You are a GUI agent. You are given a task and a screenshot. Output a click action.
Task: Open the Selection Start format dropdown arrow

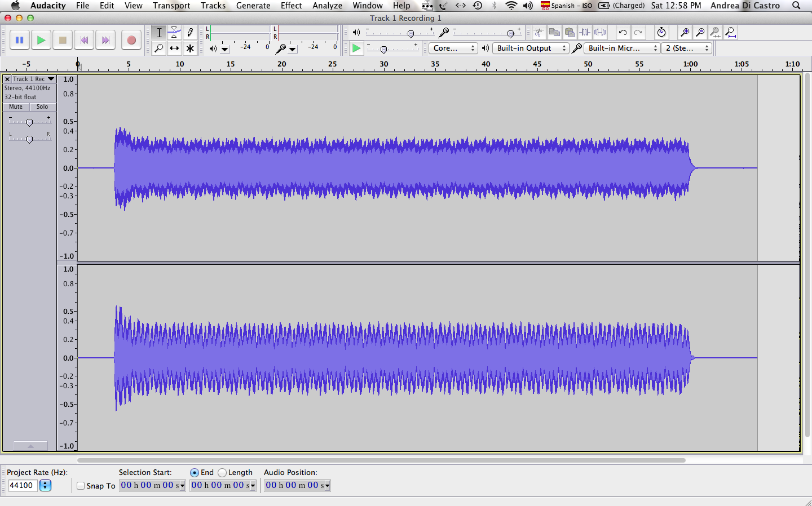(182, 486)
